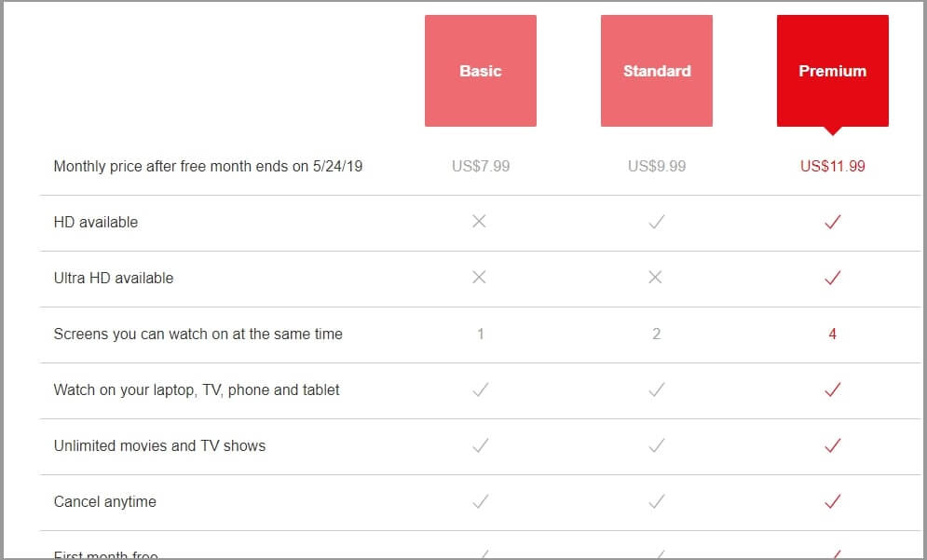
Task: Click the Basic screens count 1
Action: pyautogui.click(x=481, y=335)
